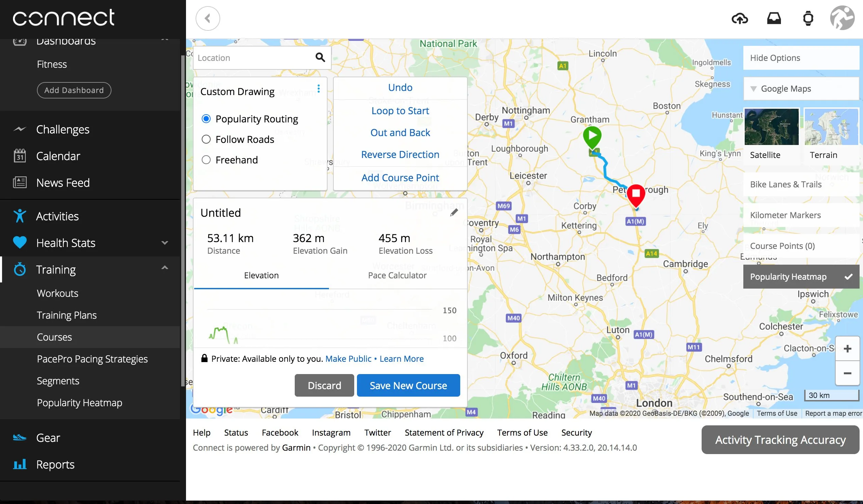This screenshot has height=504, width=863.
Task: Open the user profile avatar
Action: click(842, 18)
